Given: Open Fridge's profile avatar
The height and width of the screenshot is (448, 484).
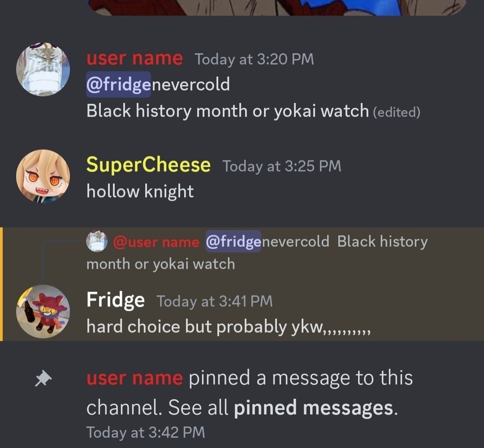Looking at the screenshot, I should (x=43, y=312).
